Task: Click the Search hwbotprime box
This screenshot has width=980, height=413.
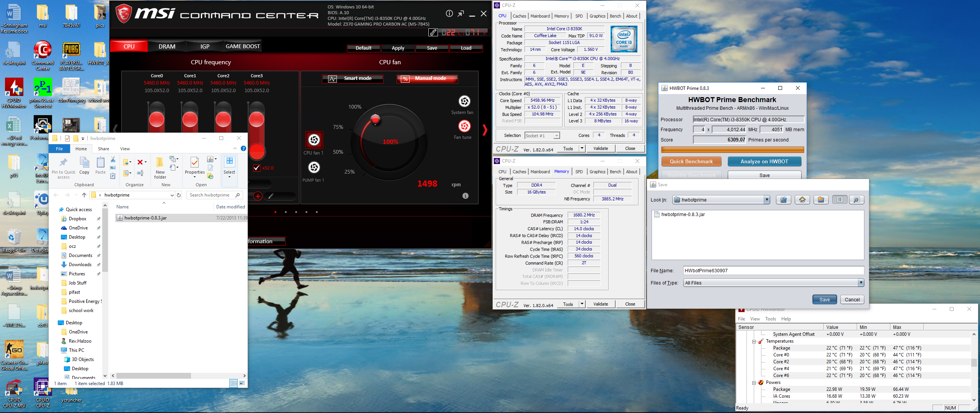Action: [214, 195]
